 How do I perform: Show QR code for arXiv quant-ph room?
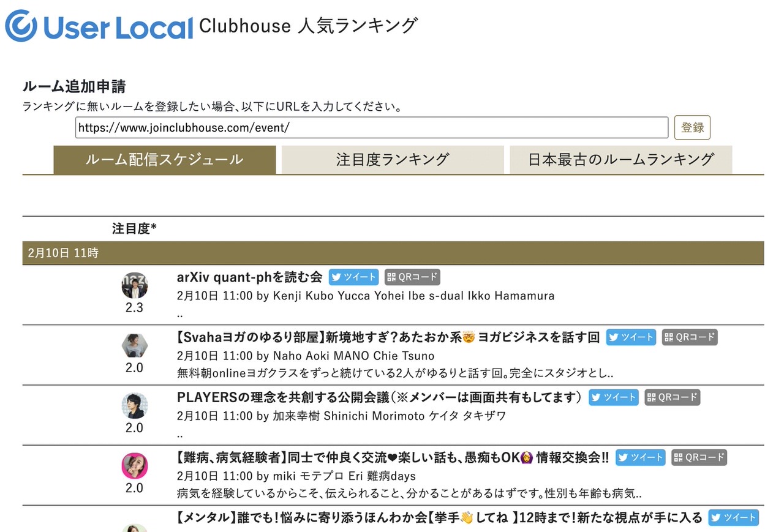tap(412, 277)
